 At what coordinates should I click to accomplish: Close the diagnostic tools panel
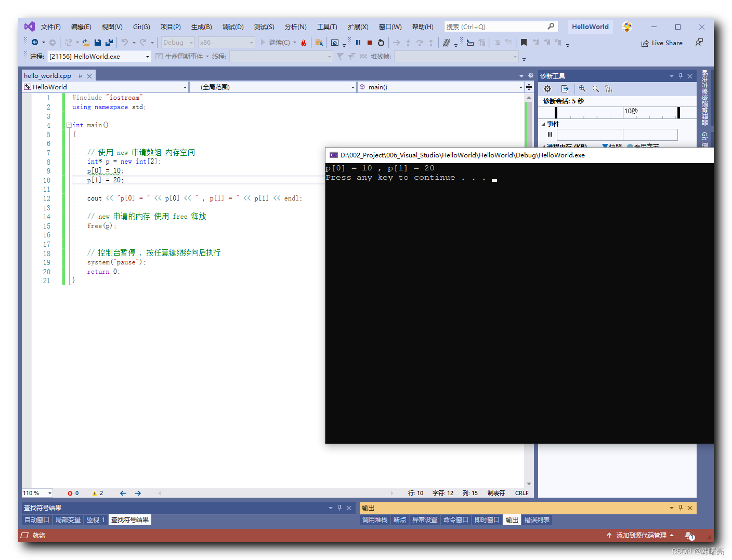[690, 76]
